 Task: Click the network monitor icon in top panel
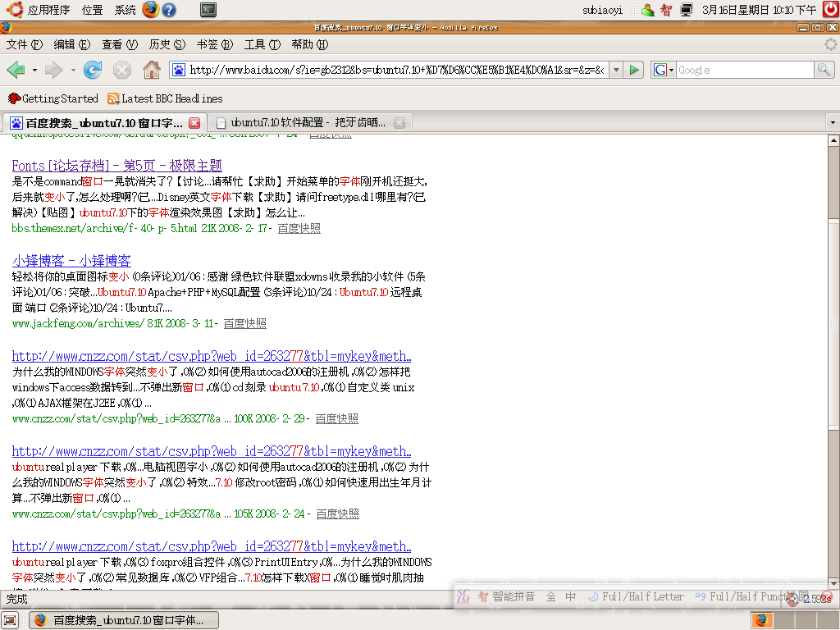click(687, 10)
